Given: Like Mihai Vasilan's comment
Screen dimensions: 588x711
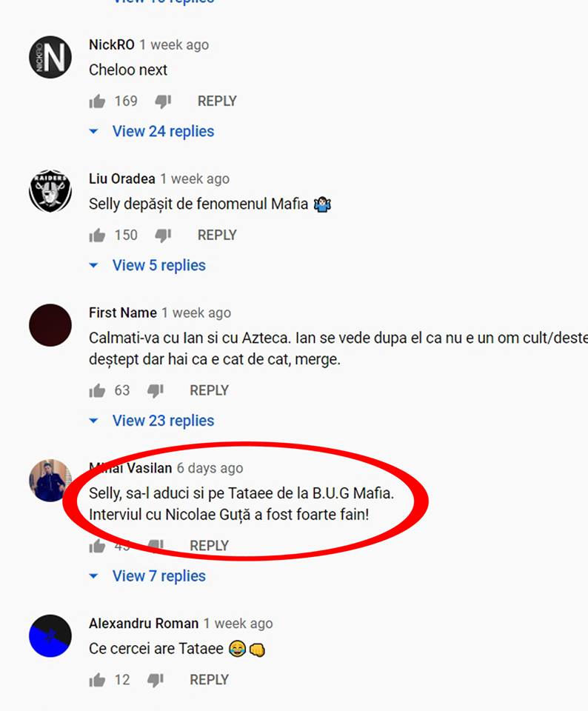Looking at the screenshot, I should [x=97, y=546].
